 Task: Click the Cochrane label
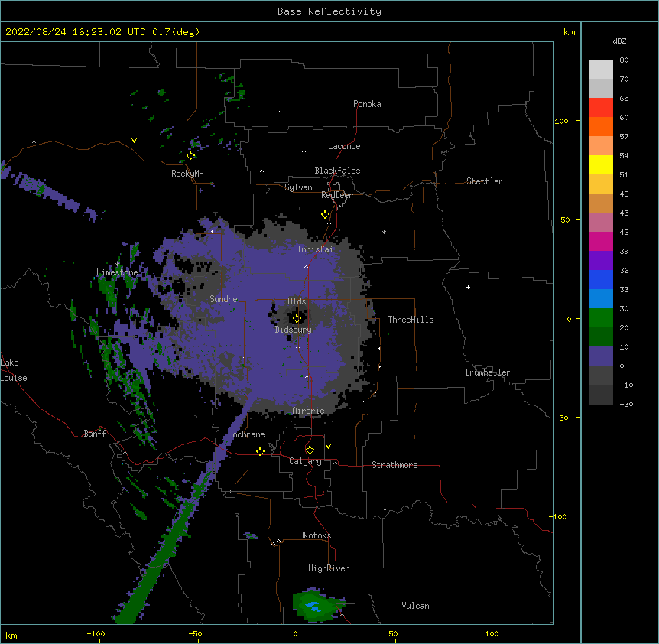[x=246, y=434]
